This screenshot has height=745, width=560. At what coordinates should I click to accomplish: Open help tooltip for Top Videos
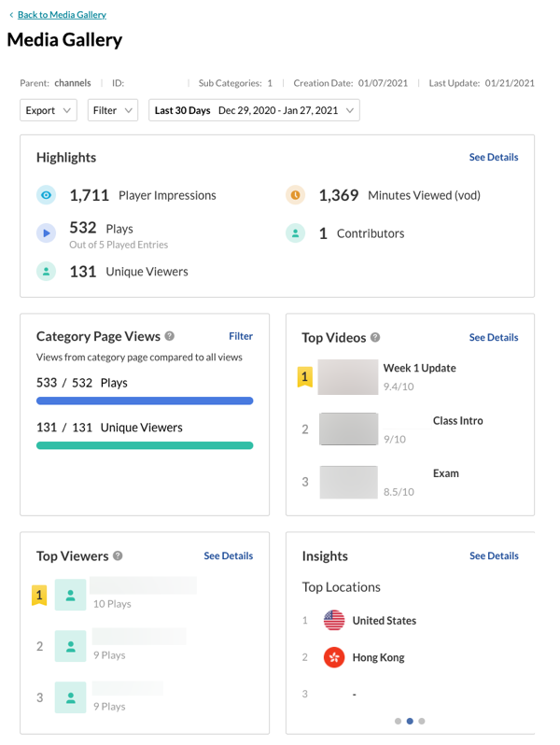[375, 337]
